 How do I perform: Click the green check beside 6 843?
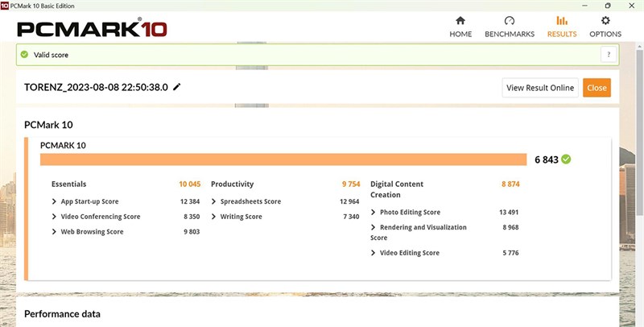(566, 159)
